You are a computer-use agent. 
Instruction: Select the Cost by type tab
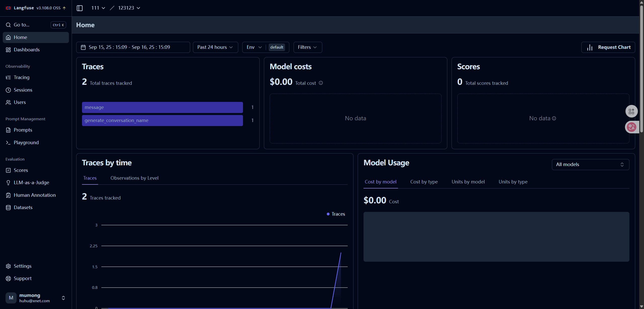click(424, 182)
